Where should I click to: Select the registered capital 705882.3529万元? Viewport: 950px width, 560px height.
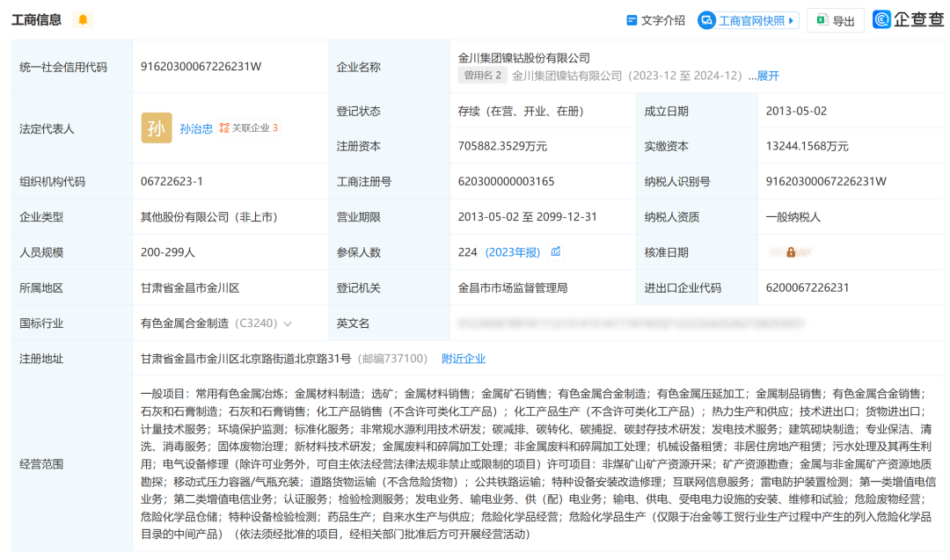(x=502, y=146)
